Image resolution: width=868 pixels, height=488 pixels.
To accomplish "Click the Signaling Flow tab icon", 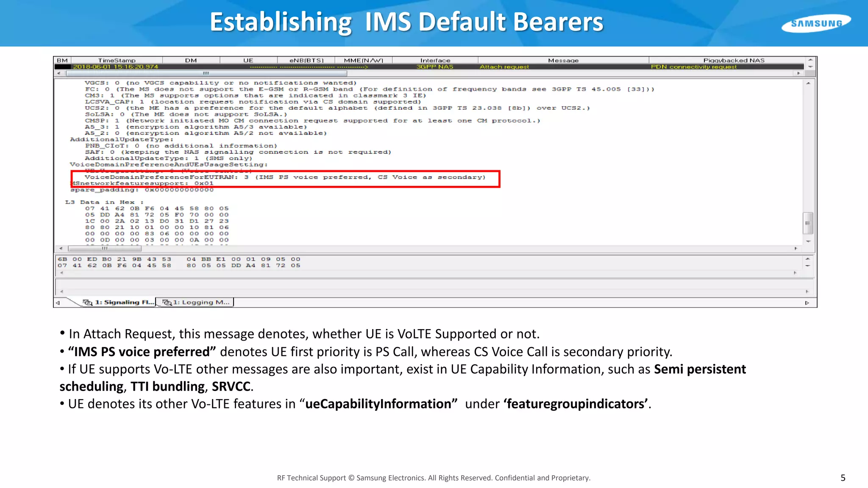I will coord(88,302).
